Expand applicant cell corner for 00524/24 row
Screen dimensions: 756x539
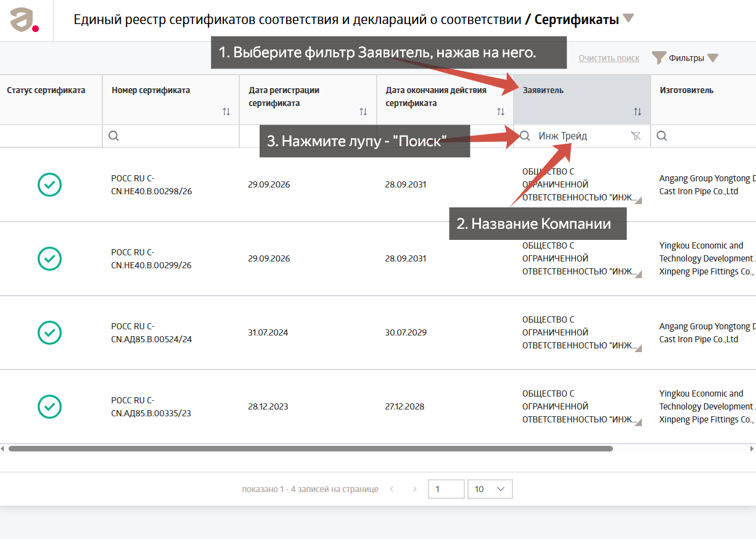pos(639,348)
